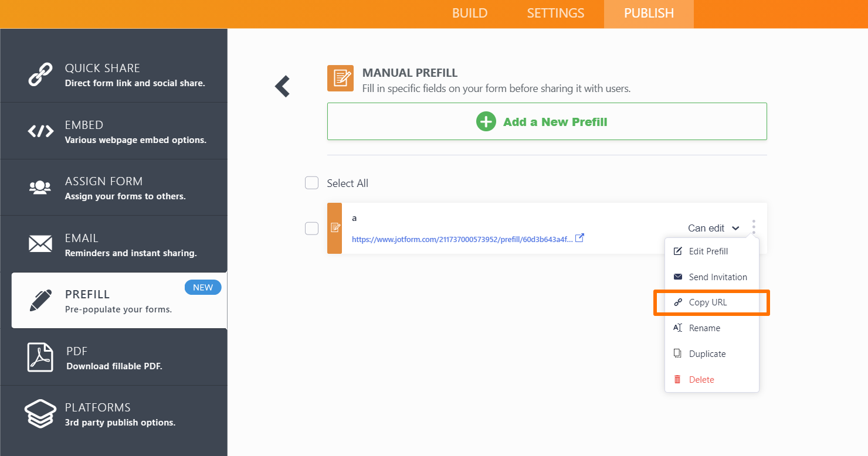Viewport: 868px width, 456px height.
Task: Check the Select All checkbox
Action: click(311, 183)
